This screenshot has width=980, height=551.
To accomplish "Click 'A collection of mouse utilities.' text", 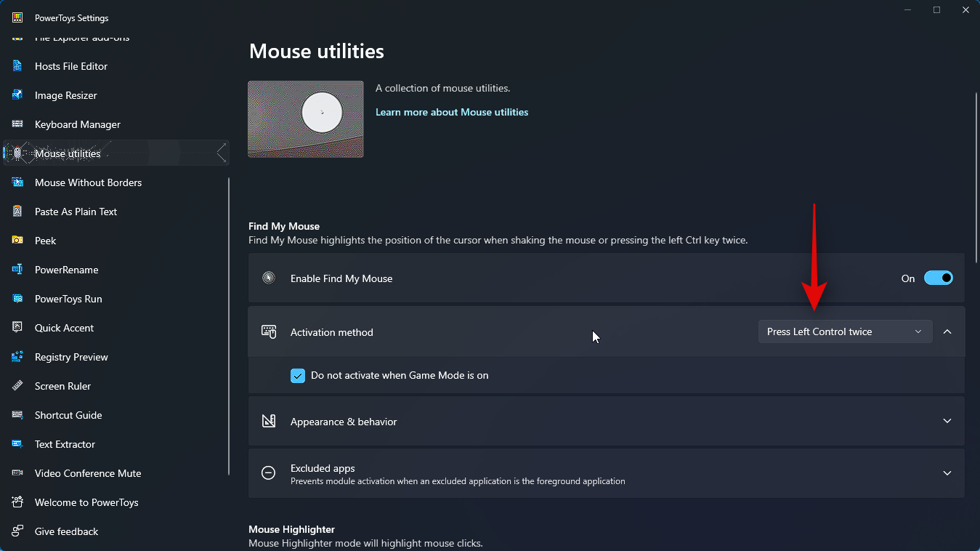I will 443,88.
